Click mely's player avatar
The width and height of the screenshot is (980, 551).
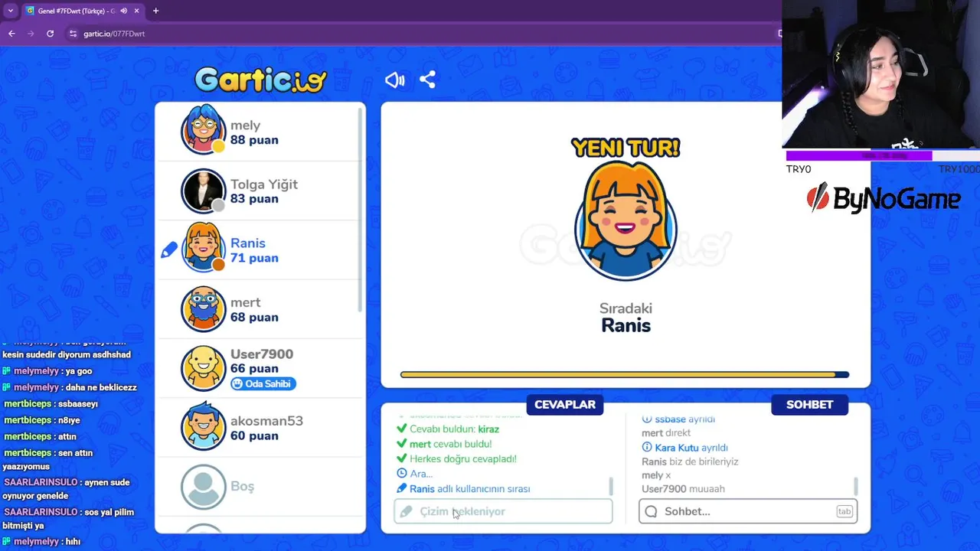[x=203, y=130]
